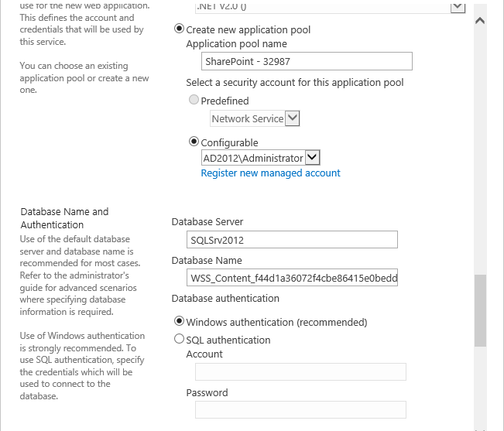Select Create new application pool radio button
The width and height of the screenshot is (504, 431).
tap(179, 29)
